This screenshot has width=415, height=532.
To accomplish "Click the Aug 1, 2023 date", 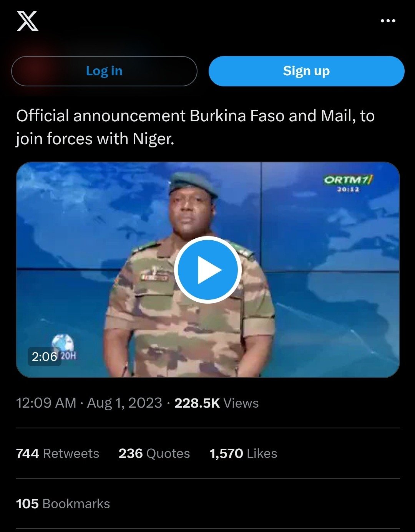I will [x=124, y=403].
